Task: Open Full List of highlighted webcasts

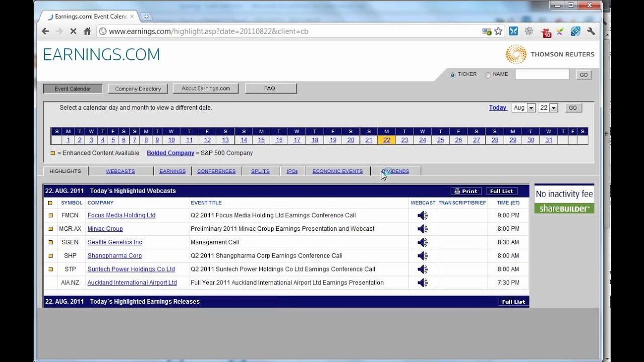Action: 502,191
